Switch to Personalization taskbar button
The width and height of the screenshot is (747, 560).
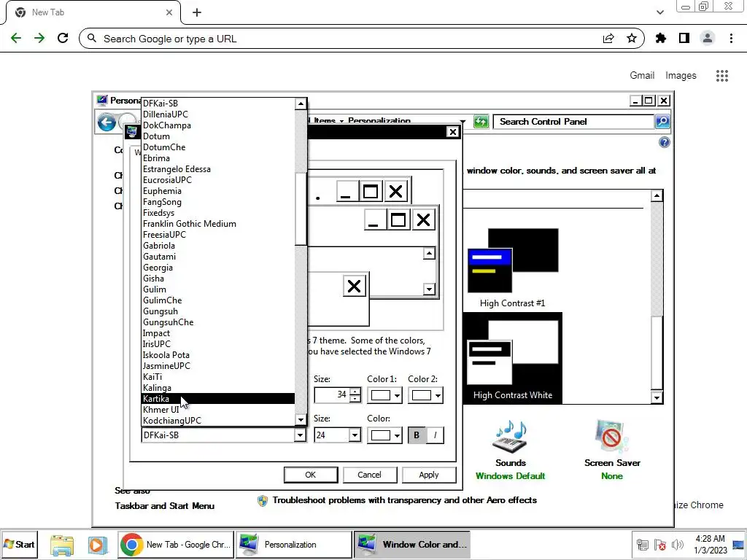[x=295, y=545]
